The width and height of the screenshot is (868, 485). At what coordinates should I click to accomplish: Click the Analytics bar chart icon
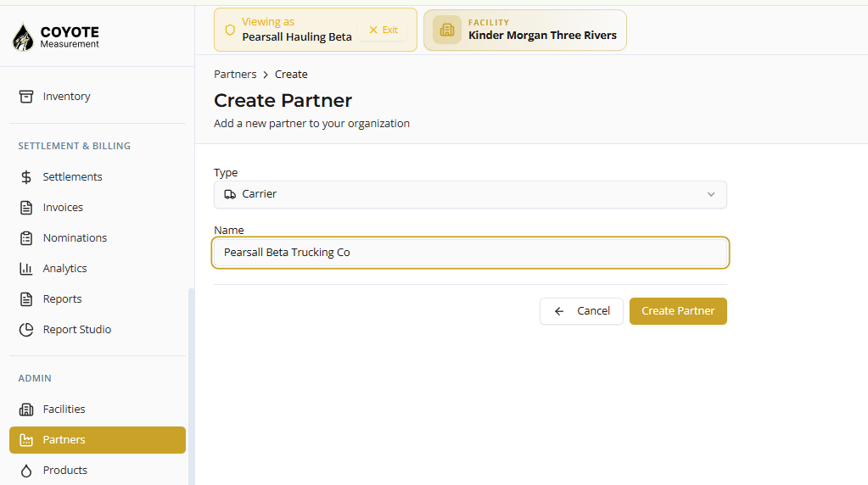(26, 268)
